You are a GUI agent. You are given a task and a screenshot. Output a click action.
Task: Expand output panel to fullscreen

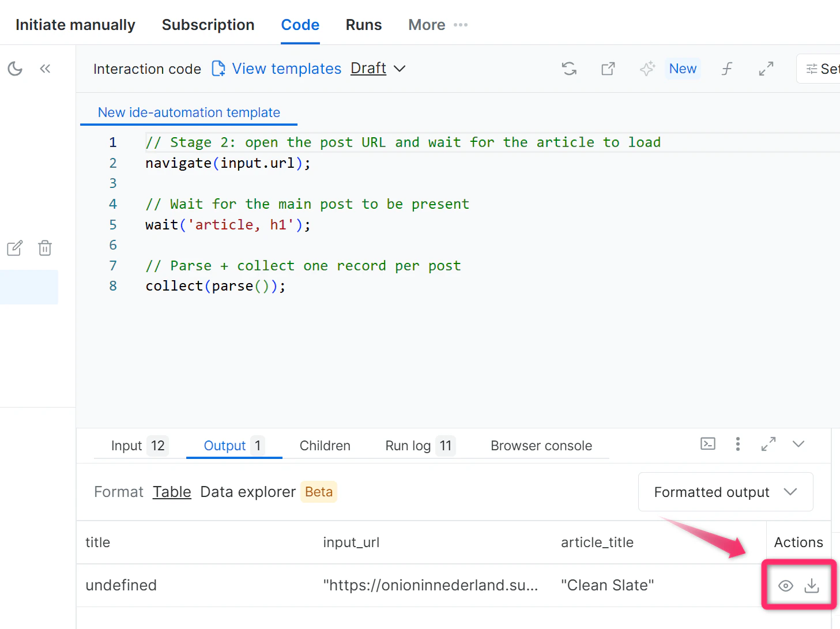point(769,444)
